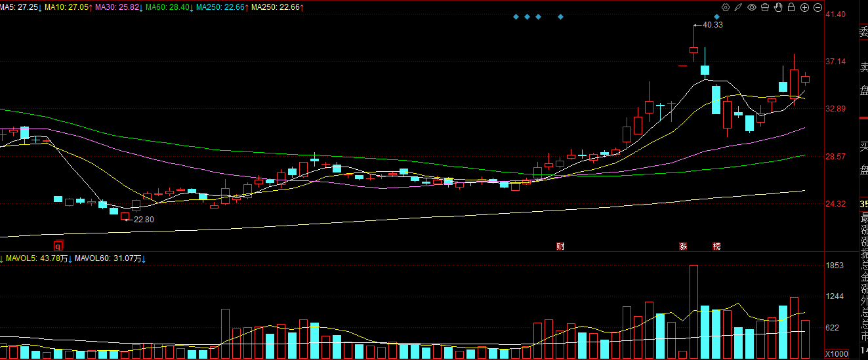Click the 1853 volume axis label
This screenshot has width=868, height=360.
coord(835,266)
